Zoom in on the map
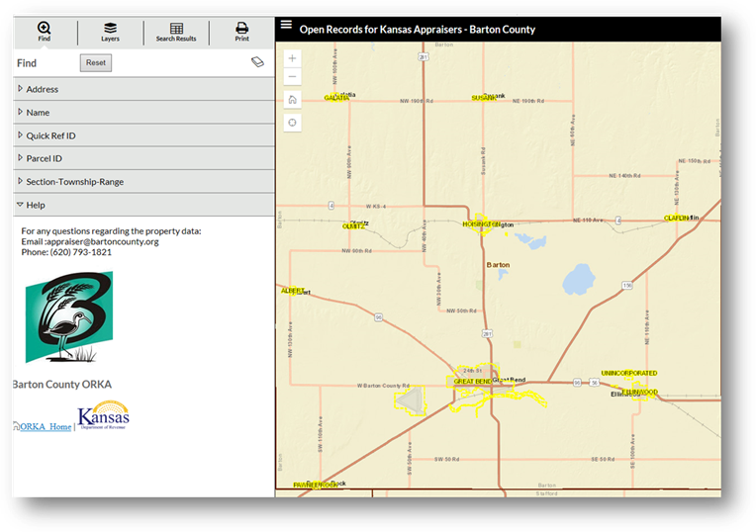Screen dimensions: 756x532 (292, 58)
